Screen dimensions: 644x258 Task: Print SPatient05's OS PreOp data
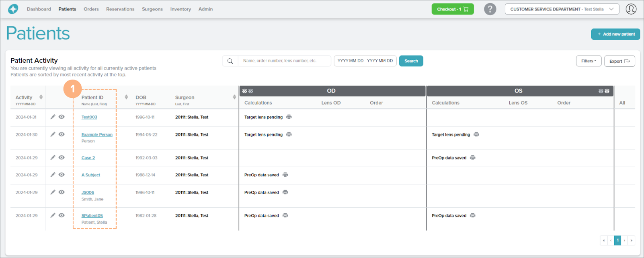[472, 215]
